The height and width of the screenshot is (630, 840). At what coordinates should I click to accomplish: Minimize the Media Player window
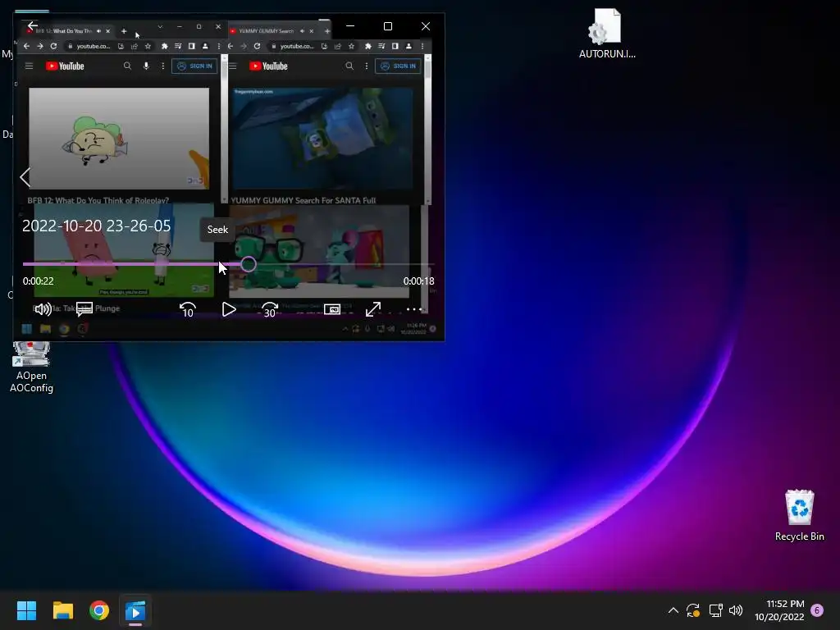click(x=350, y=26)
